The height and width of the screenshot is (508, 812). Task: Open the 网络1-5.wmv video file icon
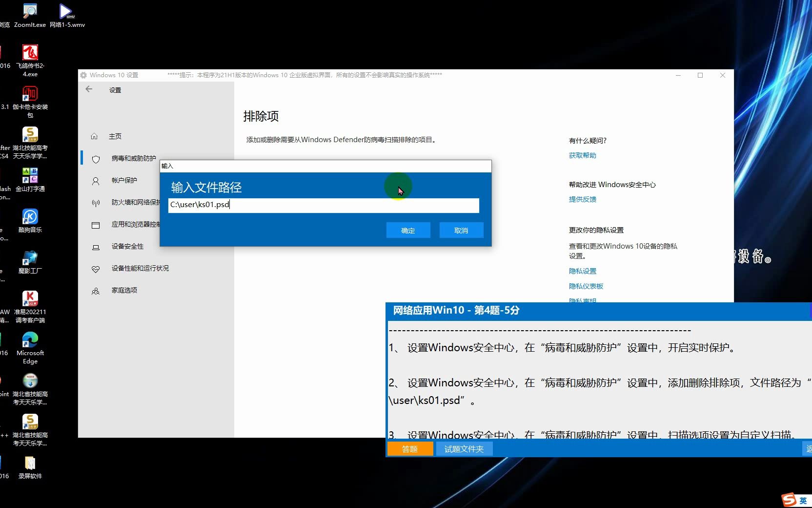pyautogui.click(x=67, y=15)
